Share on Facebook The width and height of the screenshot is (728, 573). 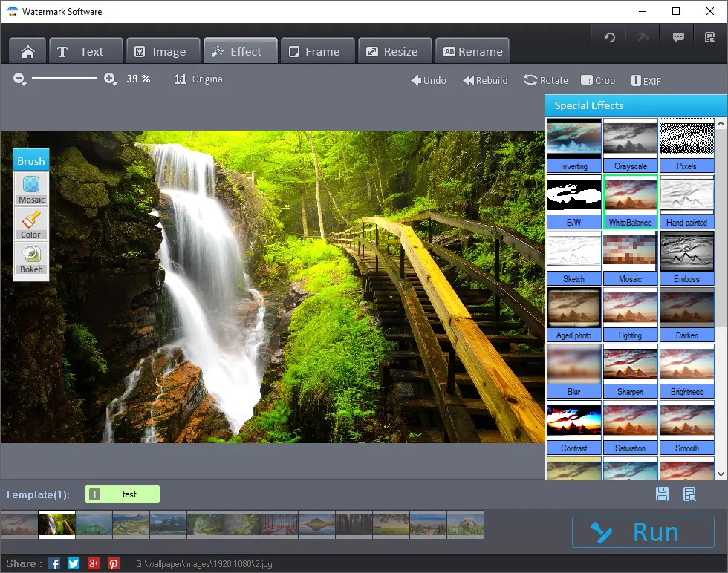pos(54,563)
